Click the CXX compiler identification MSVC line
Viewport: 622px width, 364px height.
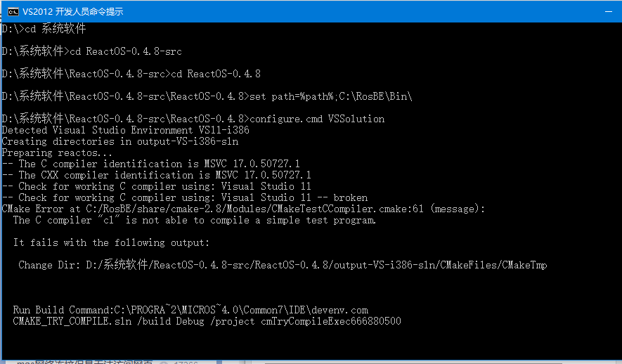point(156,175)
